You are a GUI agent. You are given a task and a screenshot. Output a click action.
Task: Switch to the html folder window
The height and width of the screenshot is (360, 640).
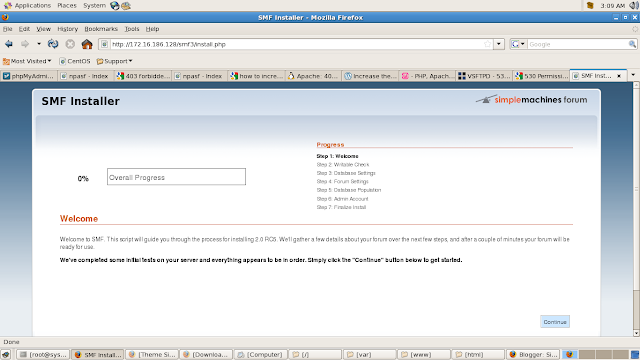coord(478,354)
